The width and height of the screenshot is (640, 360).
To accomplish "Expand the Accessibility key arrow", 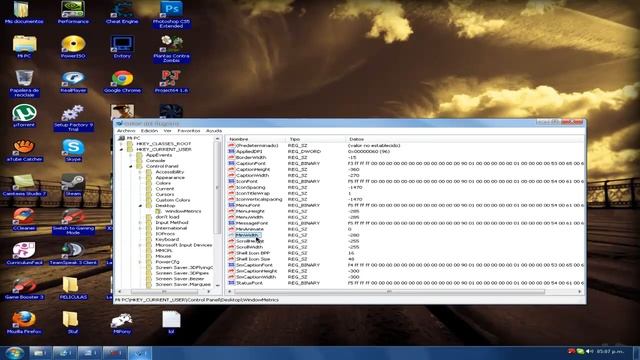I will (140, 172).
